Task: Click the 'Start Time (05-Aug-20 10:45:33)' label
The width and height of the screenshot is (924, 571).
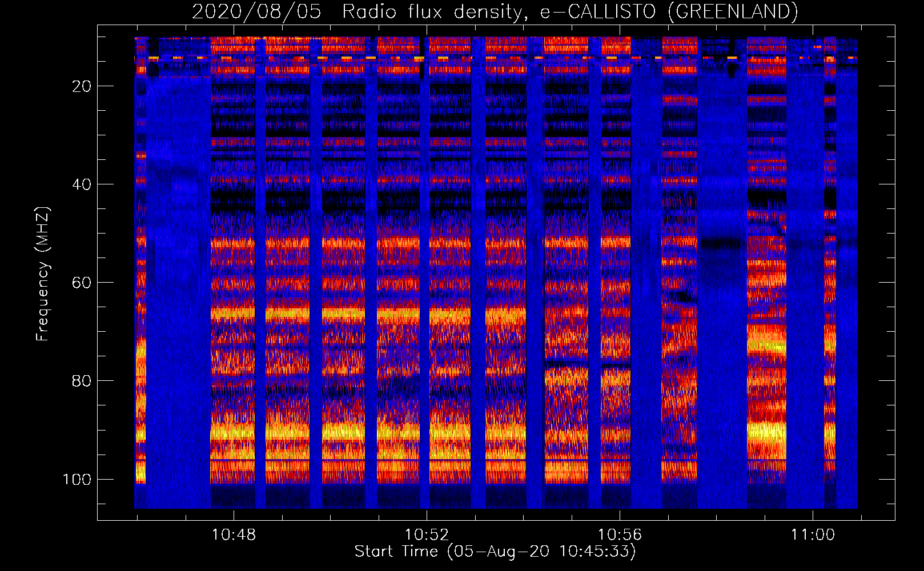Action: [495, 552]
